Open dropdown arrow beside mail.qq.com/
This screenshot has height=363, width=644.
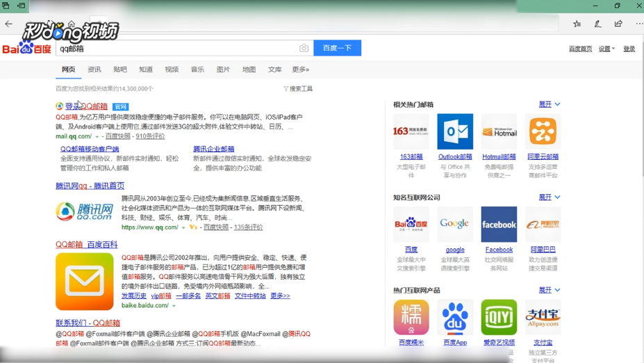click(x=97, y=136)
